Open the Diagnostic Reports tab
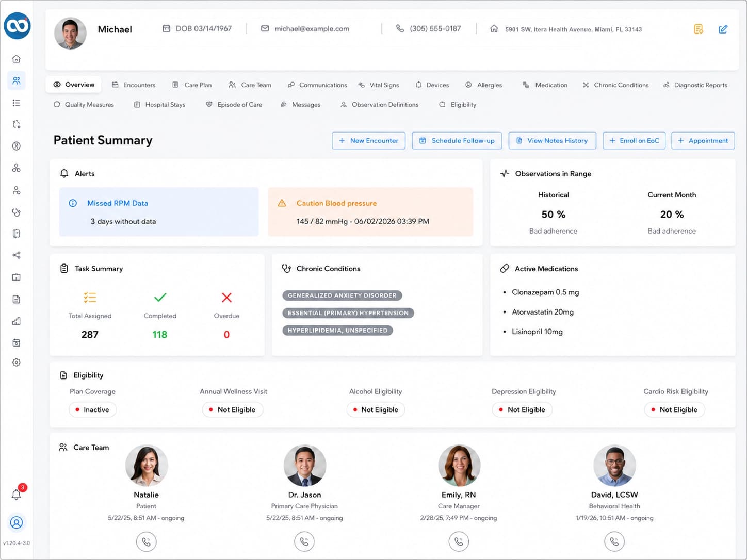Image resolution: width=747 pixels, height=560 pixels. click(695, 85)
